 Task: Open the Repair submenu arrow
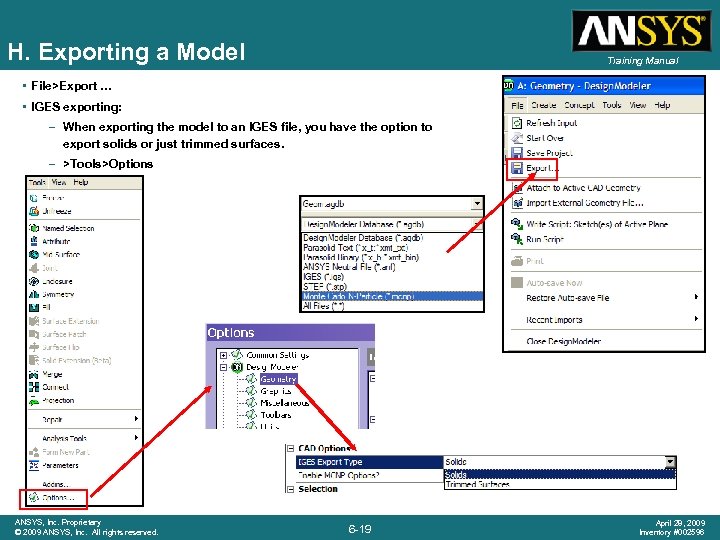[x=136, y=419]
